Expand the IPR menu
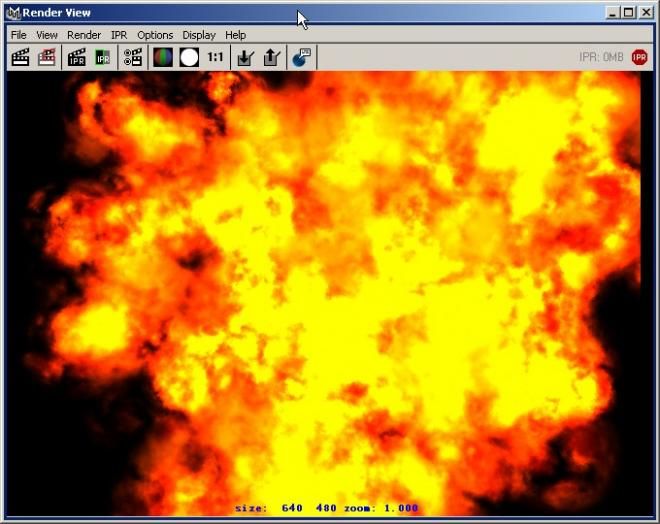This screenshot has width=660, height=524. [x=119, y=35]
